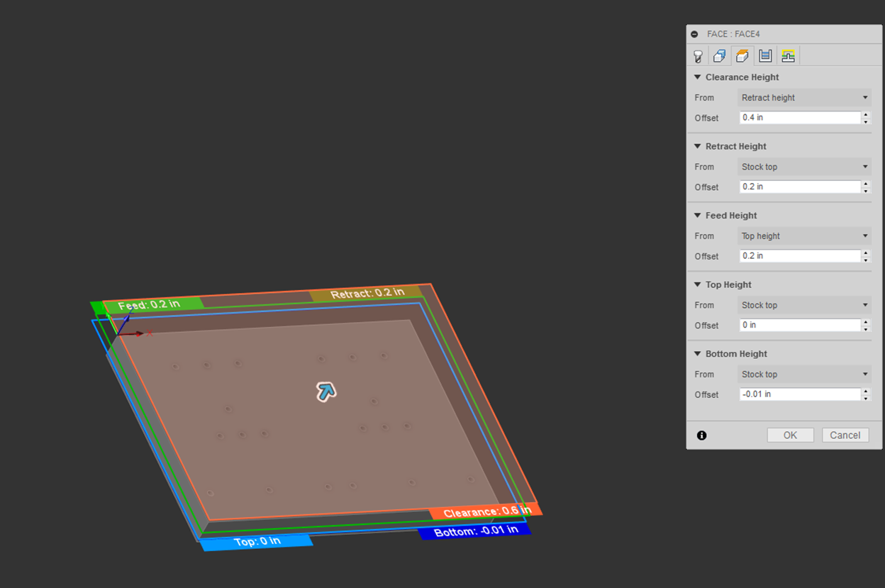Collapse the Retract Height section

(698, 147)
